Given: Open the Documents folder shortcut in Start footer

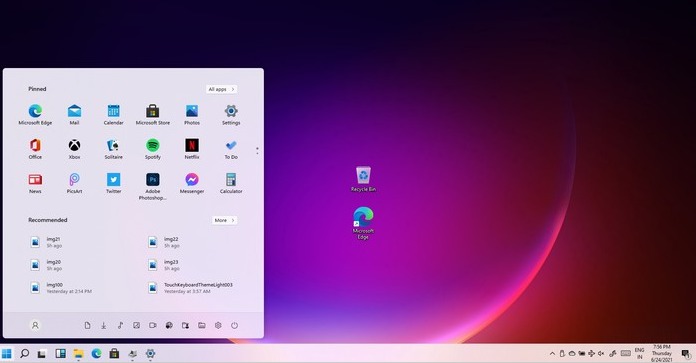Looking at the screenshot, I should [87, 325].
